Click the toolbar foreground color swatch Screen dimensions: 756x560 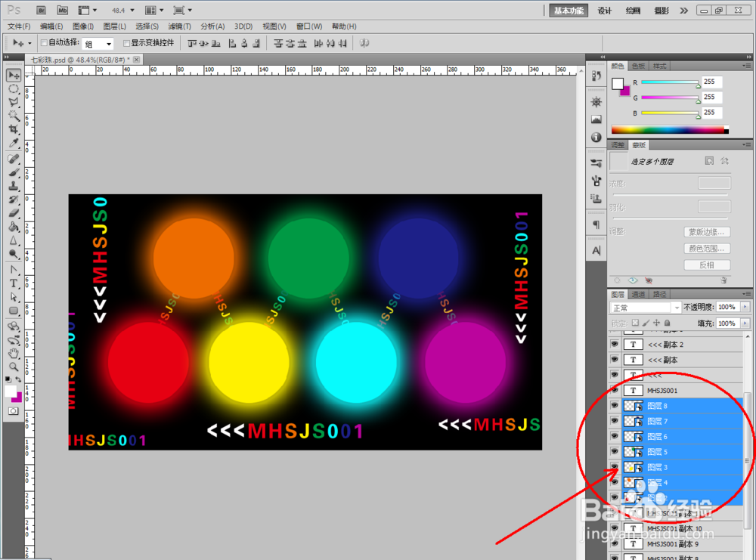pyautogui.click(x=10, y=391)
